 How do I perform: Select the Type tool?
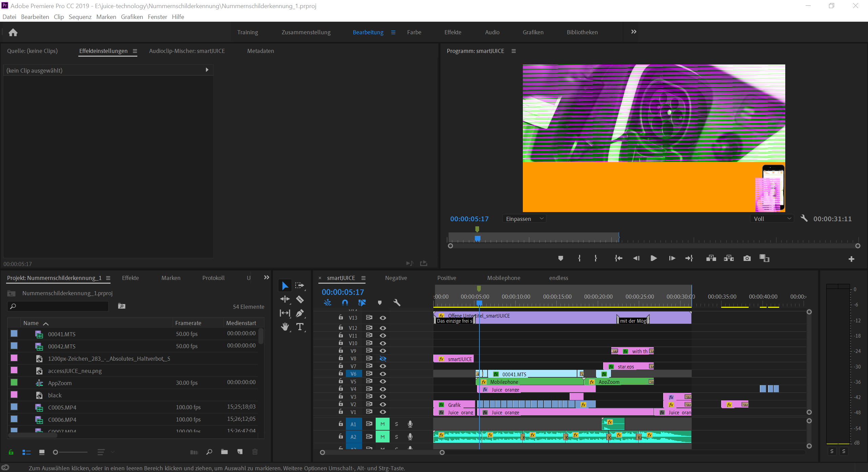point(300,326)
